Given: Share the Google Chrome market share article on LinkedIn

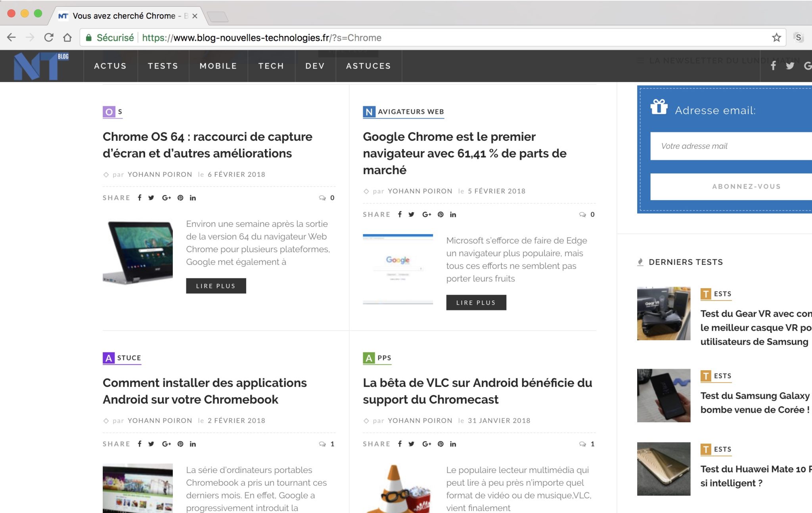Looking at the screenshot, I should tap(453, 214).
